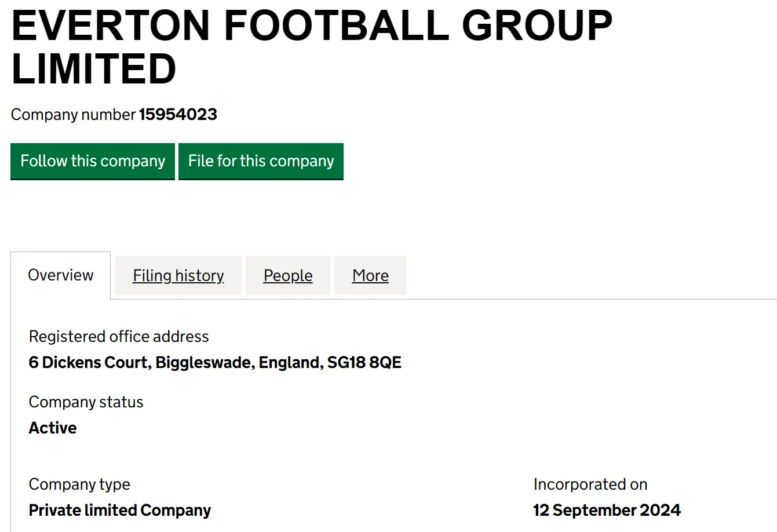
Task: Click the Company number label
Action: (73, 115)
